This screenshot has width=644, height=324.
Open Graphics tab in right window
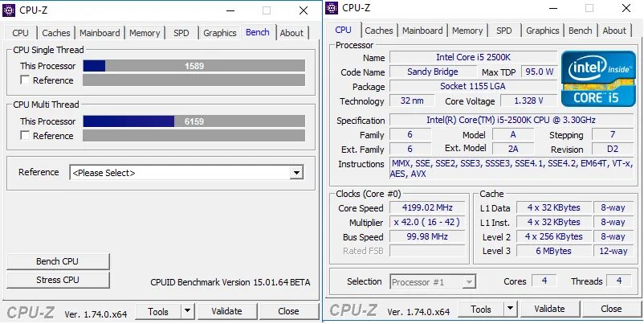coord(543,31)
